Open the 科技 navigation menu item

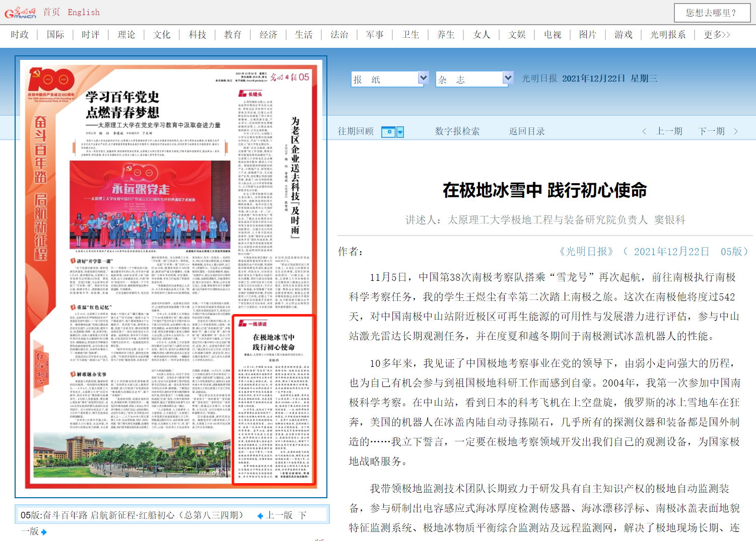pos(197,35)
